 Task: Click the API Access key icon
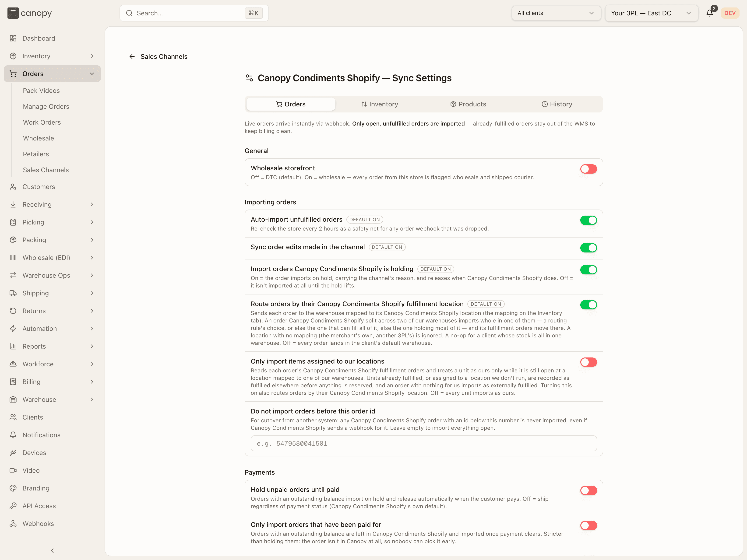[x=13, y=506]
